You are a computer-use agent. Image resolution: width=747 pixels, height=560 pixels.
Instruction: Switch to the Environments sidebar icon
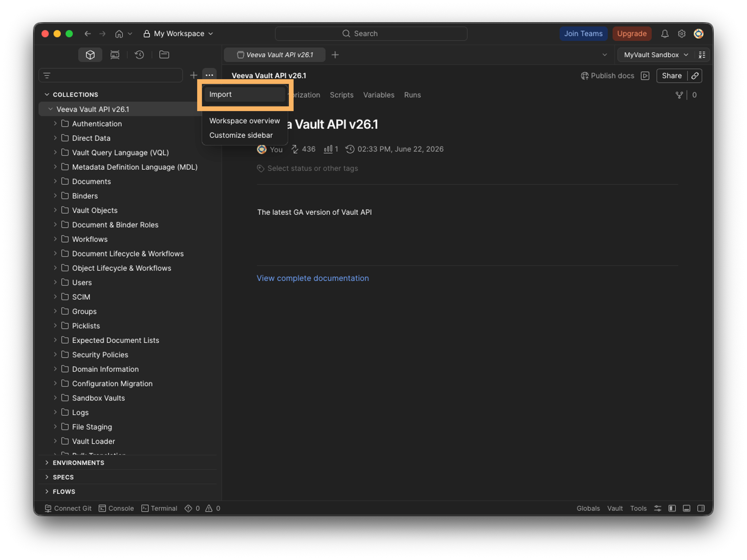click(115, 55)
